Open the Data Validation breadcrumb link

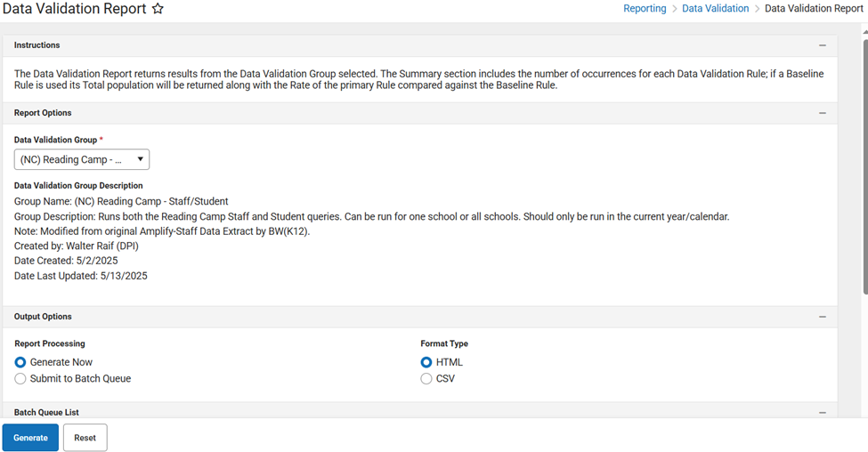coord(715,9)
